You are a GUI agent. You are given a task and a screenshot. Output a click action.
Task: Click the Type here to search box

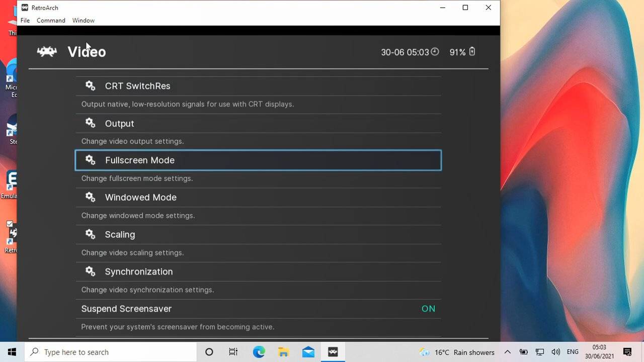tap(111, 352)
